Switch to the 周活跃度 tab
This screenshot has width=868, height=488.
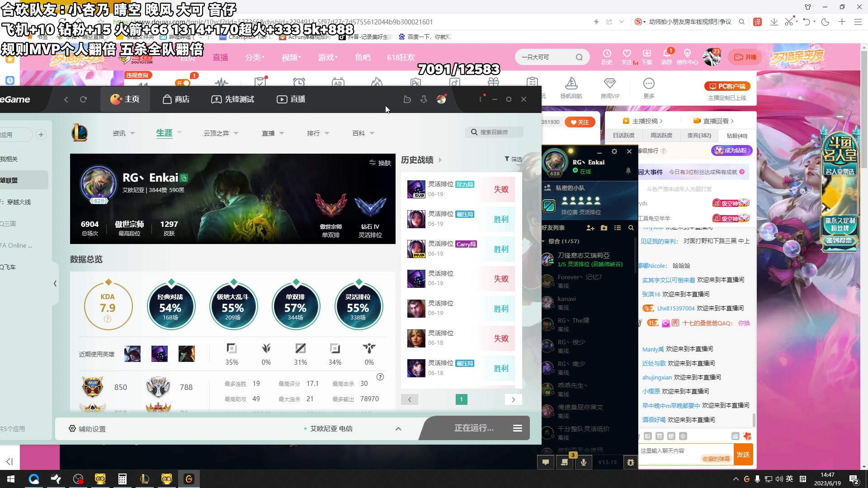[x=661, y=136]
